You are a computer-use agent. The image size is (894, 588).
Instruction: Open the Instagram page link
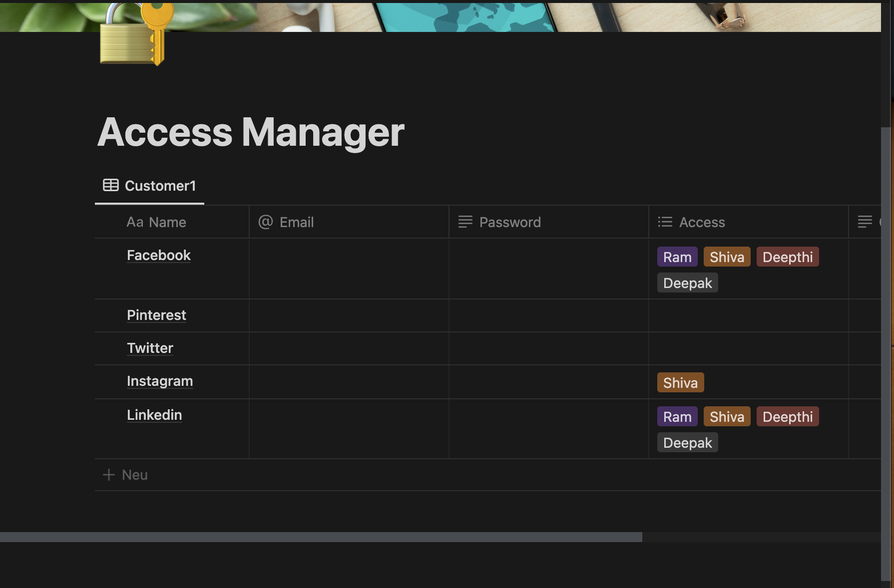(x=160, y=381)
